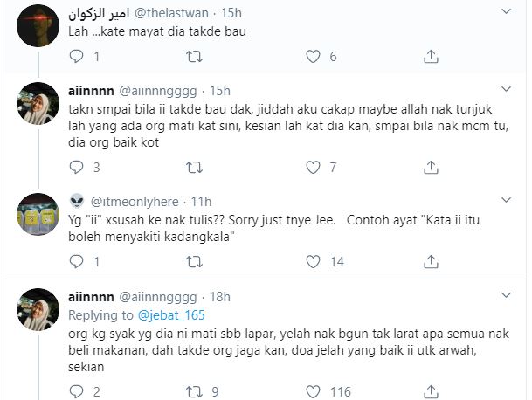Screen dimensions: 532x400
Task: Like @itmeonlyhere's tweet with 14 likes
Action: (313, 261)
